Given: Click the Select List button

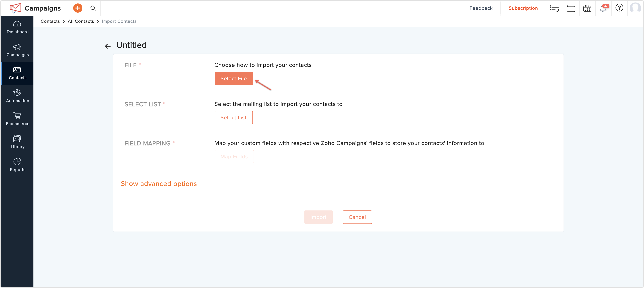Looking at the screenshot, I should (233, 117).
